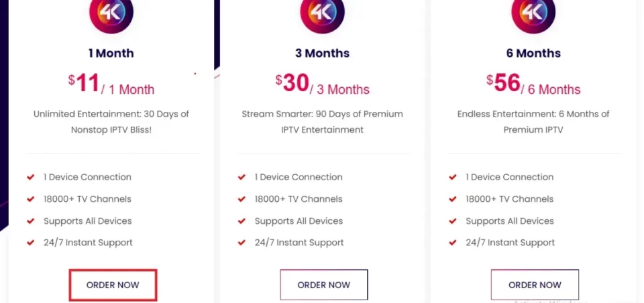This screenshot has height=303, width=644.
Task: Order the 6 Months plan now
Action: click(535, 285)
